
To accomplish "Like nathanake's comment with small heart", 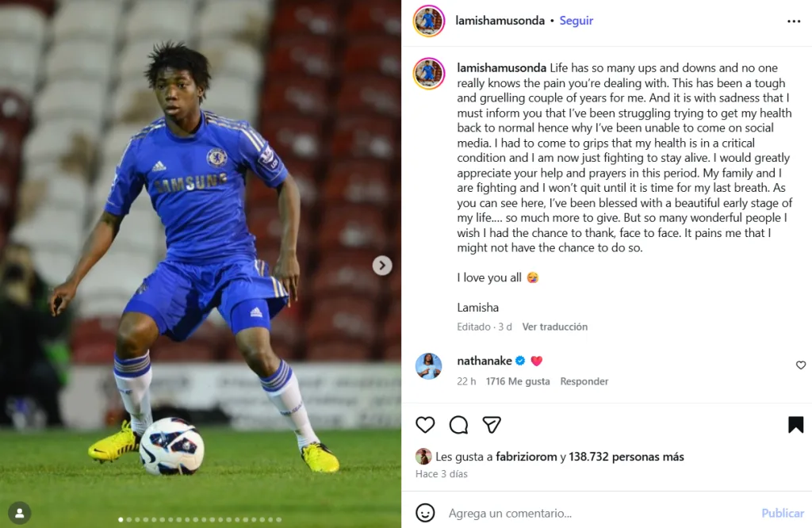I will click(801, 365).
